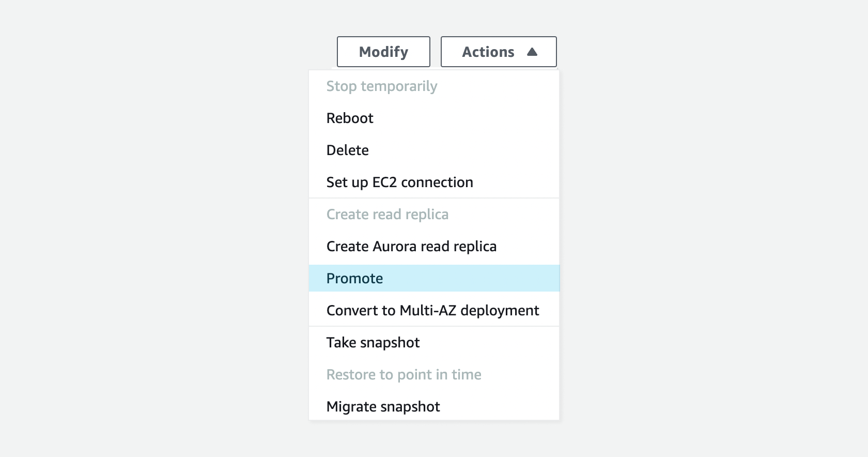
Task: Select Migrate snapshot option
Action: (382, 406)
